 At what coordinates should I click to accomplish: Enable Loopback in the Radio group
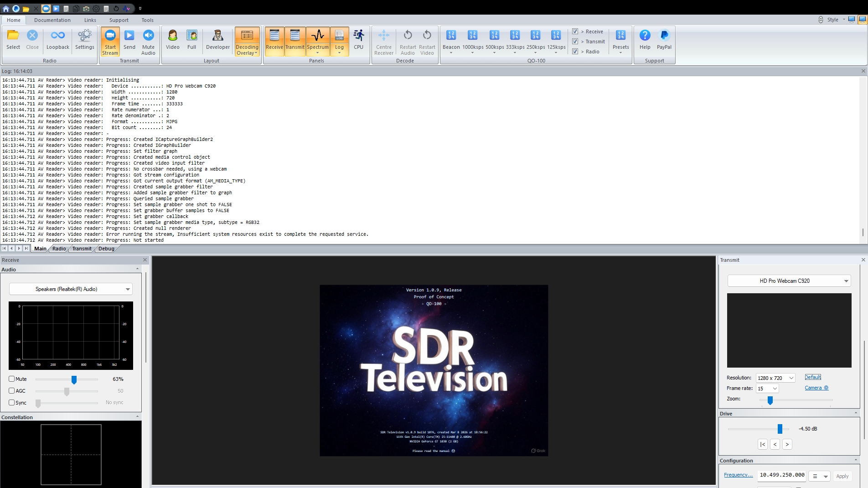click(x=57, y=40)
